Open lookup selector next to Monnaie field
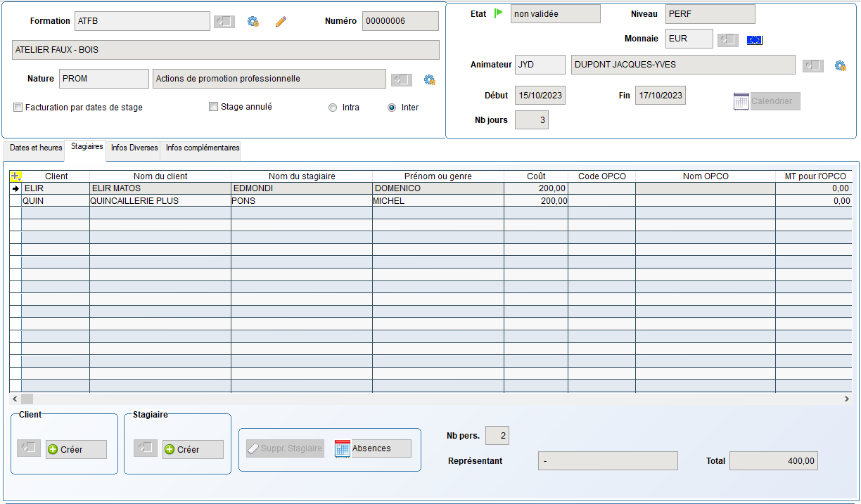861x504 pixels. tap(727, 40)
